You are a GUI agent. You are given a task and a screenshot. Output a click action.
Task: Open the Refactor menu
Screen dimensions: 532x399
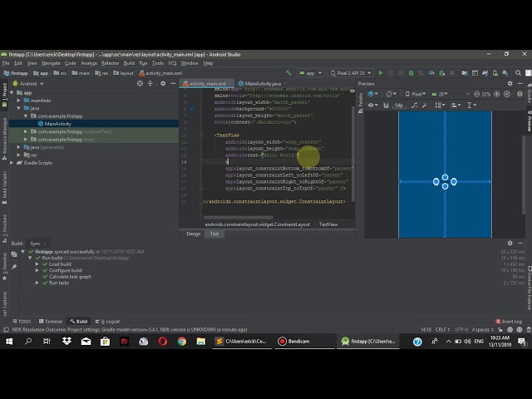coord(111,63)
